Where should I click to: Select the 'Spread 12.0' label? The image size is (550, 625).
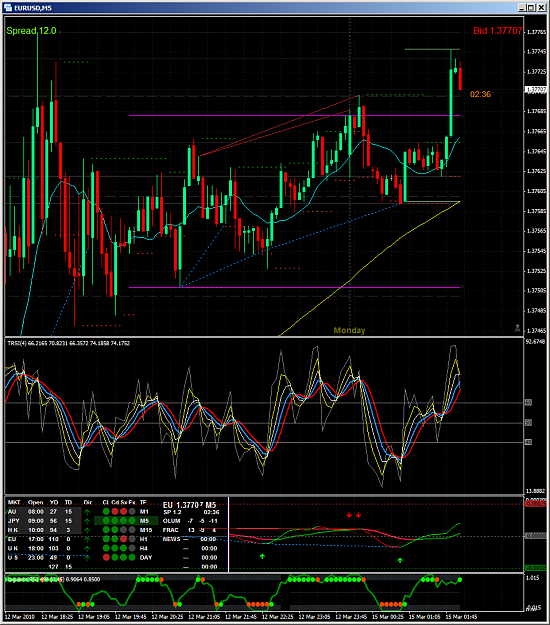tap(31, 31)
